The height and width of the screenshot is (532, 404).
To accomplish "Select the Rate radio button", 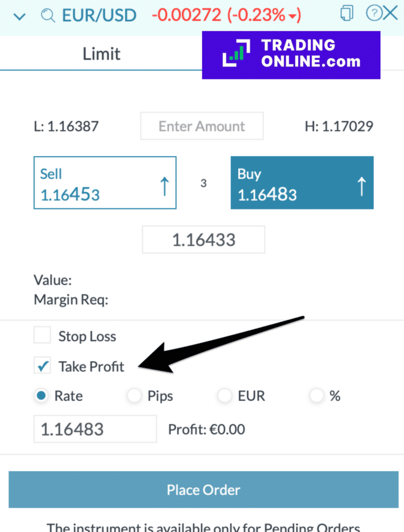I will [42, 396].
